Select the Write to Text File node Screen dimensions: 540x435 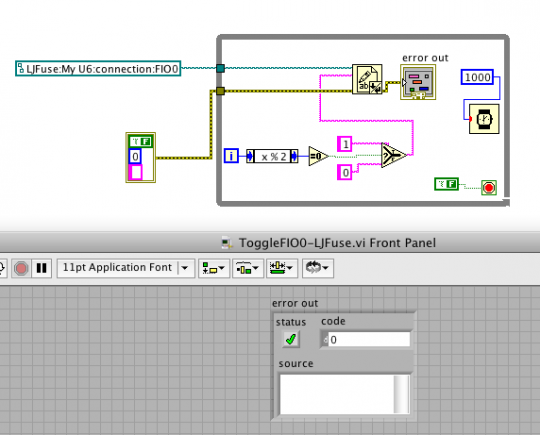point(367,79)
